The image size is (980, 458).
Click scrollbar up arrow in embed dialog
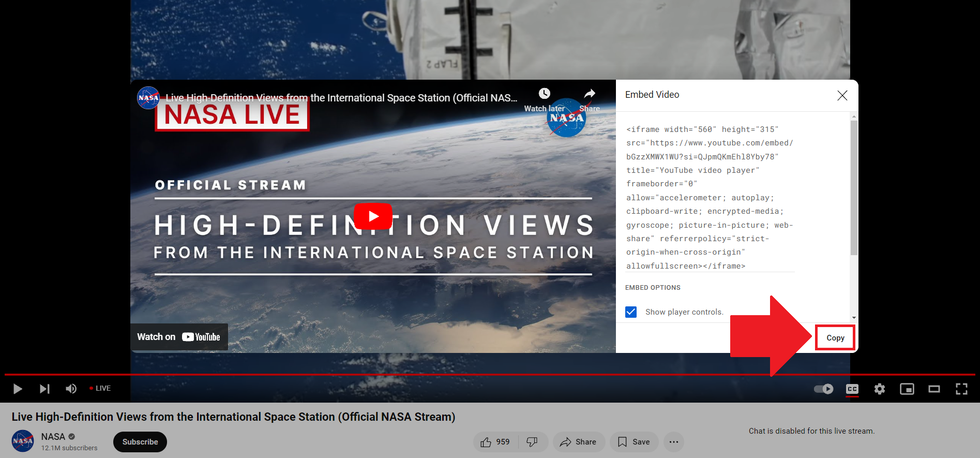point(854,116)
